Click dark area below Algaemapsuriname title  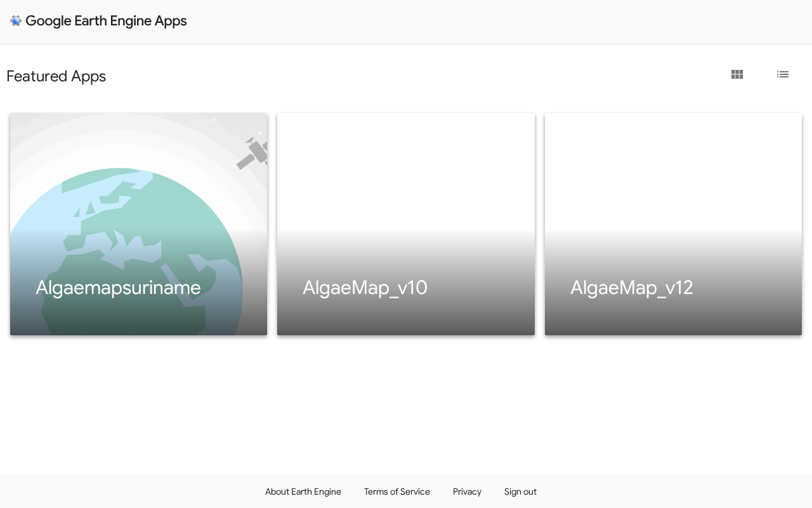pos(138,317)
